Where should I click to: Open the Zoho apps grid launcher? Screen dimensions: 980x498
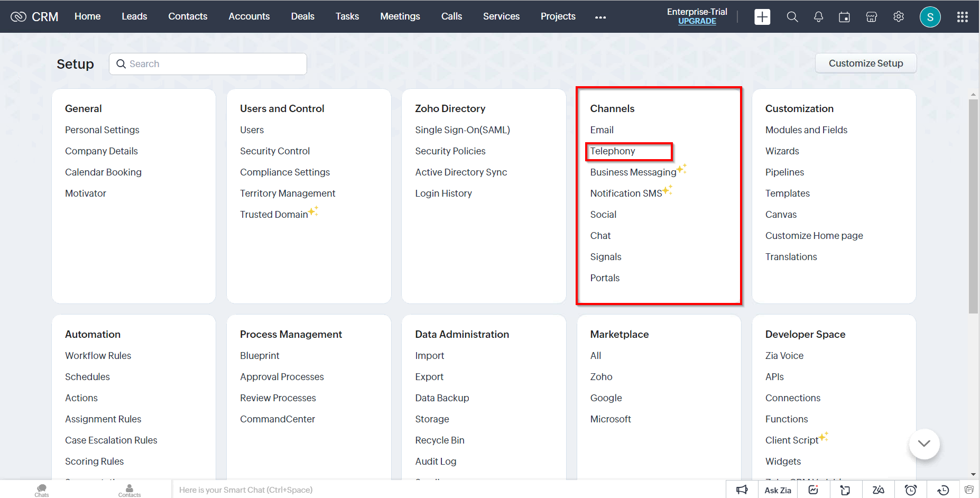963,17
